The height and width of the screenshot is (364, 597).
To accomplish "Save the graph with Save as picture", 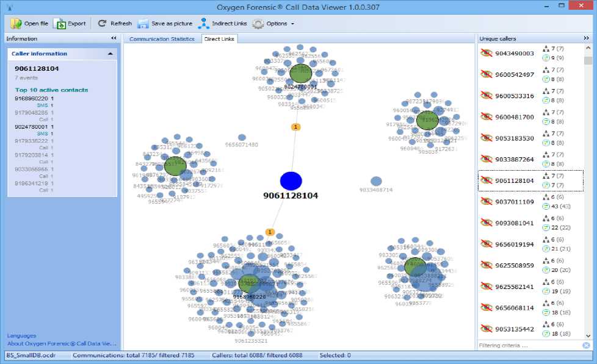I will pyautogui.click(x=165, y=24).
